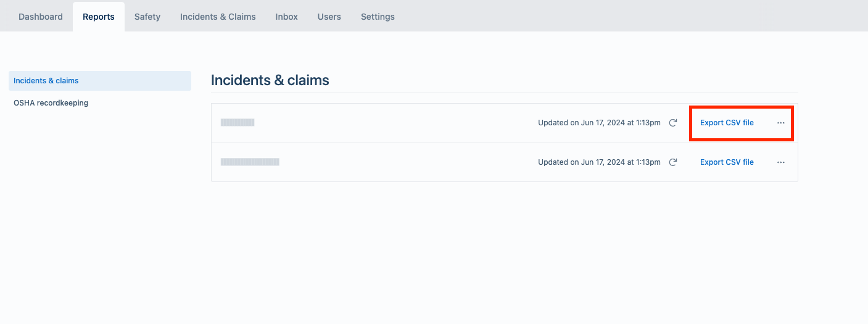868x324 pixels.
Task: Refresh the second report row
Action: tap(673, 162)
